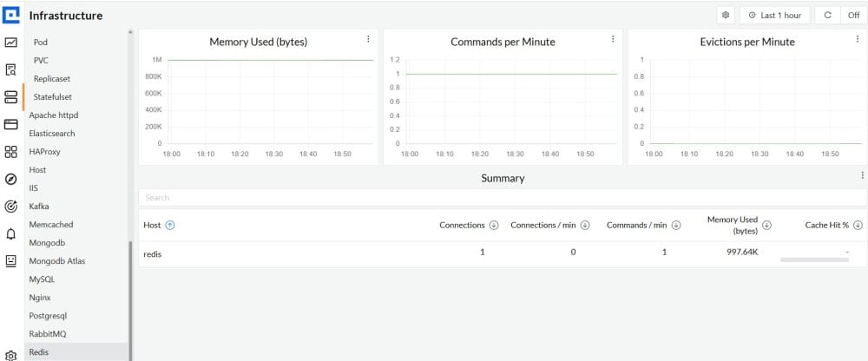Open the dashboards grid icon in sidebar

click(x=11, y=152)
